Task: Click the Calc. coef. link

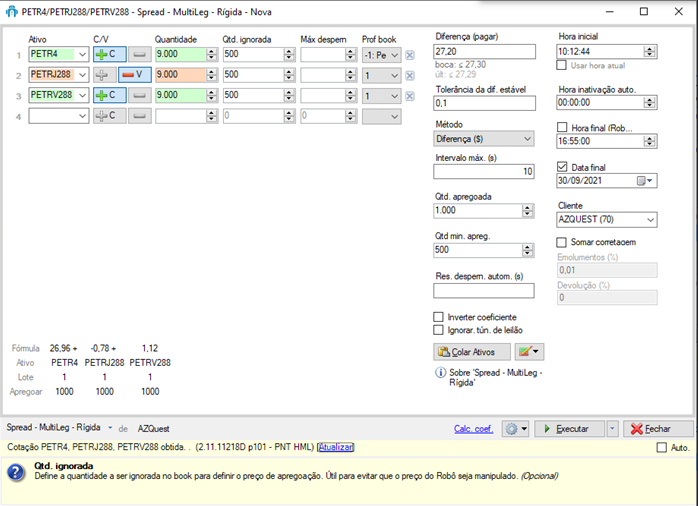Action: pos(474,429)
